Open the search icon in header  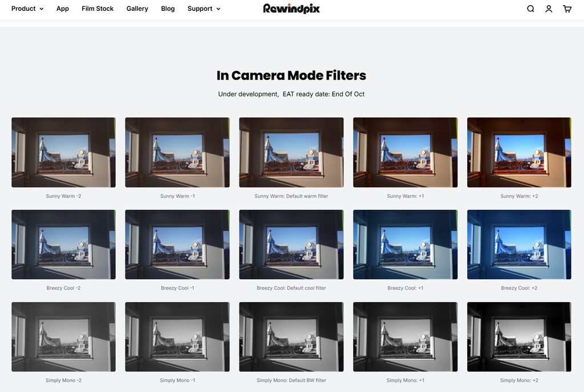pos(530,9)
